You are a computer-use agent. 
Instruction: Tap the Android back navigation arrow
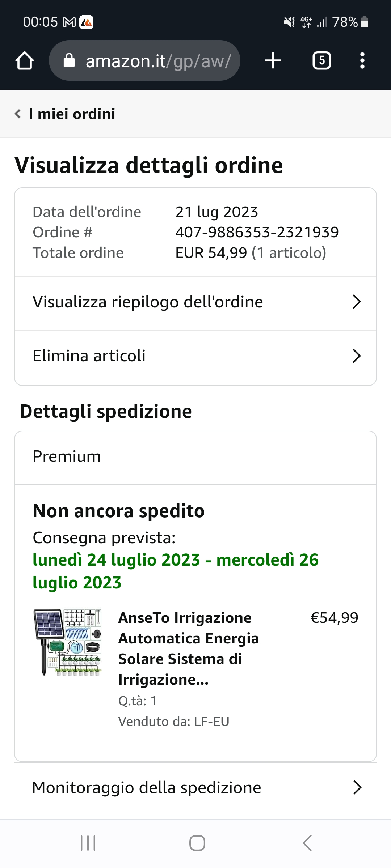pos(307,843)
